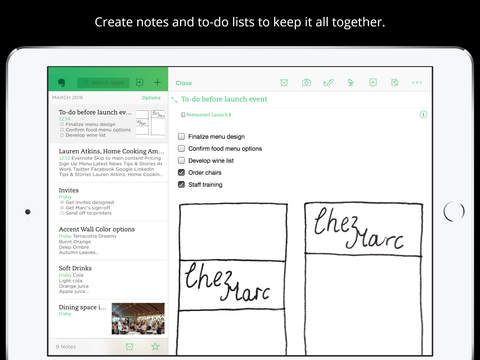Viewport: 480px width, 360px height.
Task: Close the open note
Action: [x=184, y=83]
